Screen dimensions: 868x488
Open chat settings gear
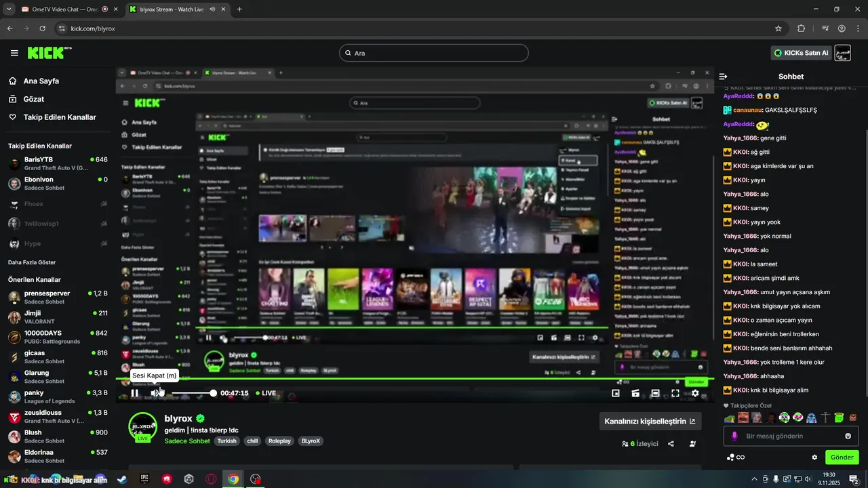814,457
